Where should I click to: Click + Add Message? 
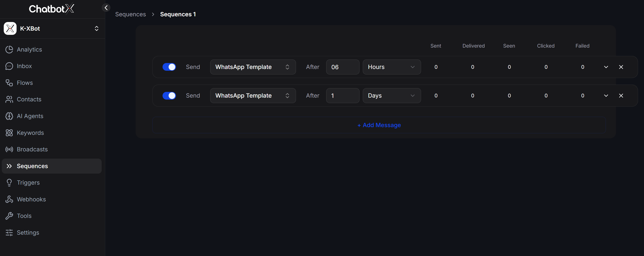click(379, 125)
